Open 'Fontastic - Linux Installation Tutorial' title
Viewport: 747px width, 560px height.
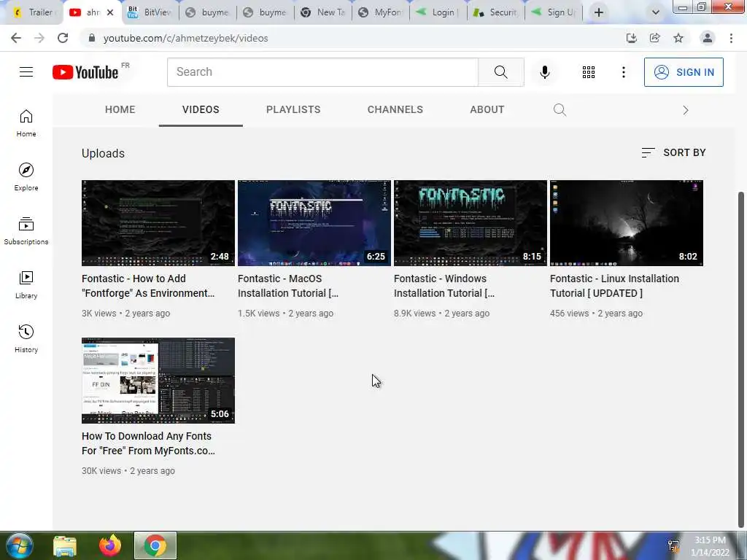[x=614, y=286]
